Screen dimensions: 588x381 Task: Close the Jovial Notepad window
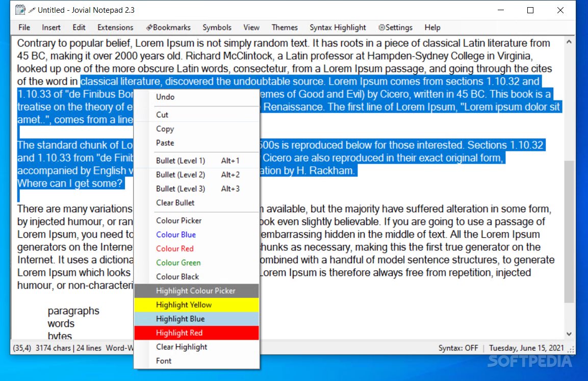(560, 10)
